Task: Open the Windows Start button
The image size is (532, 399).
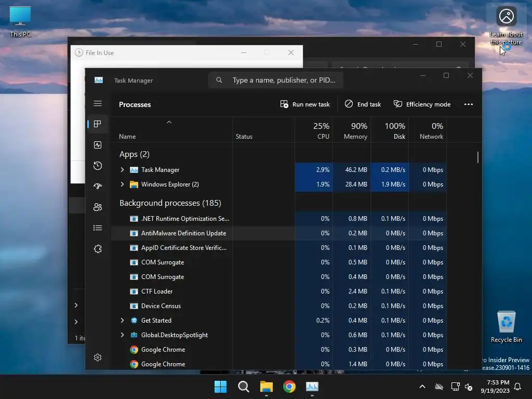Action: coord(220,387)
